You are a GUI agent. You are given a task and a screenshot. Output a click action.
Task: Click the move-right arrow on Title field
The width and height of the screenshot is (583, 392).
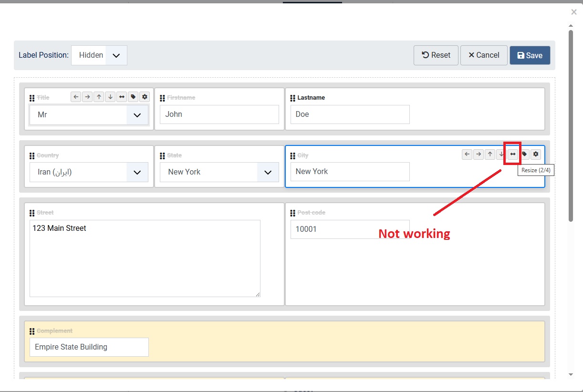[x=87, y=97]
